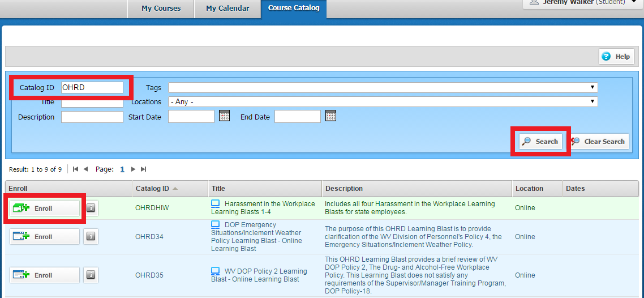Open the Locations dropdown showing Any

click(383, 101)
